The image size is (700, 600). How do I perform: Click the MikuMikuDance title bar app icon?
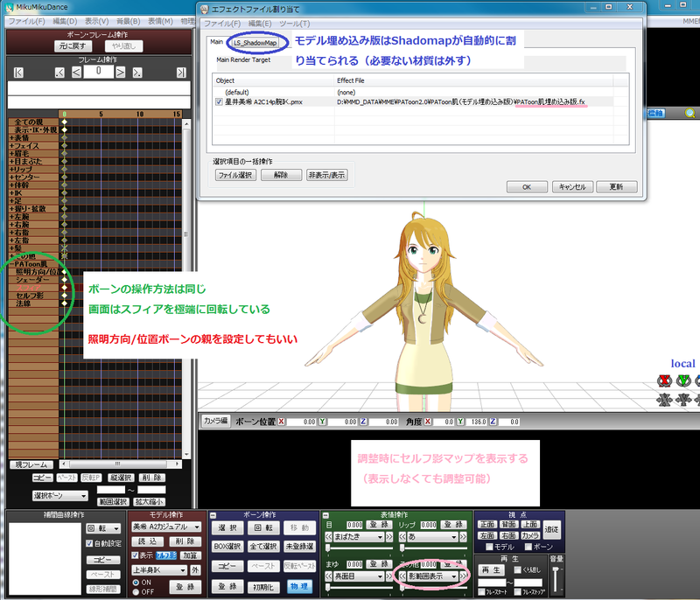(10, 7)
